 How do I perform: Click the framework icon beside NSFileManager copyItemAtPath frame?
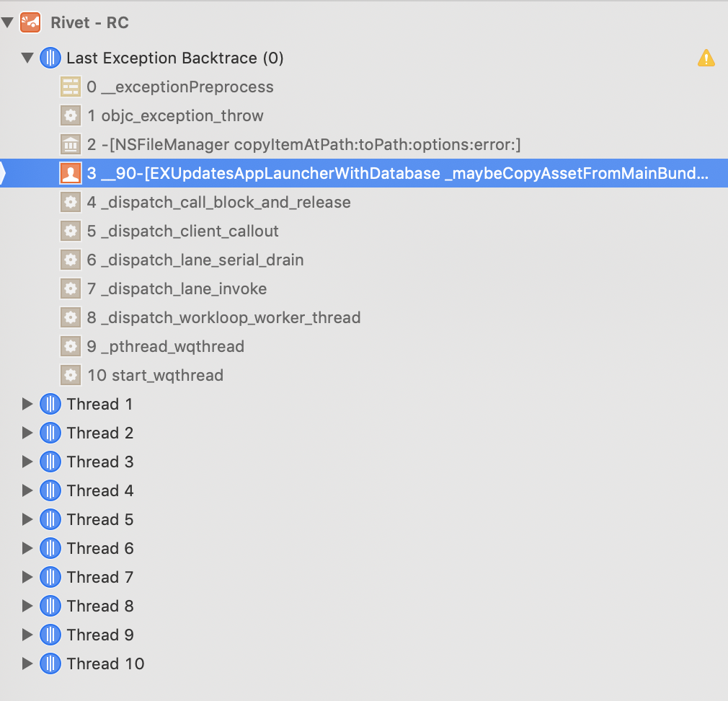70,144
